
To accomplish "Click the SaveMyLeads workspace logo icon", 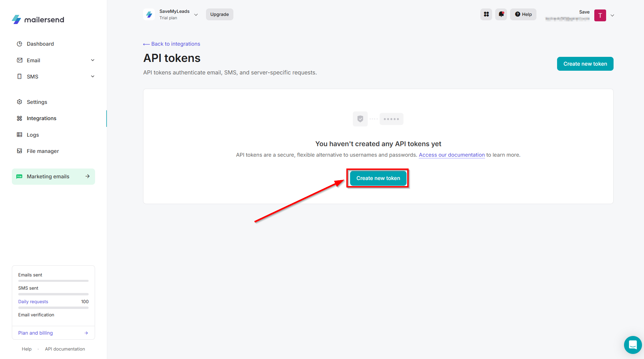I will tap(149, 15).
